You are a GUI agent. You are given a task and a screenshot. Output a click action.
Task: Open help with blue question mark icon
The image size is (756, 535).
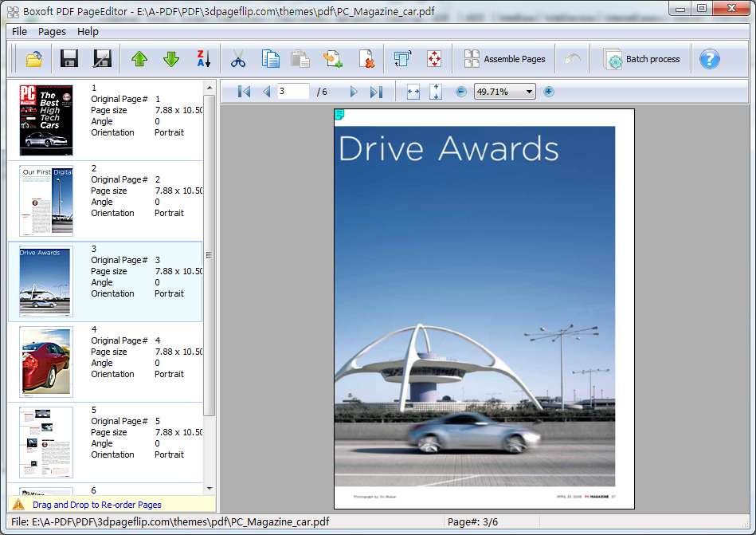click(709, 59)
